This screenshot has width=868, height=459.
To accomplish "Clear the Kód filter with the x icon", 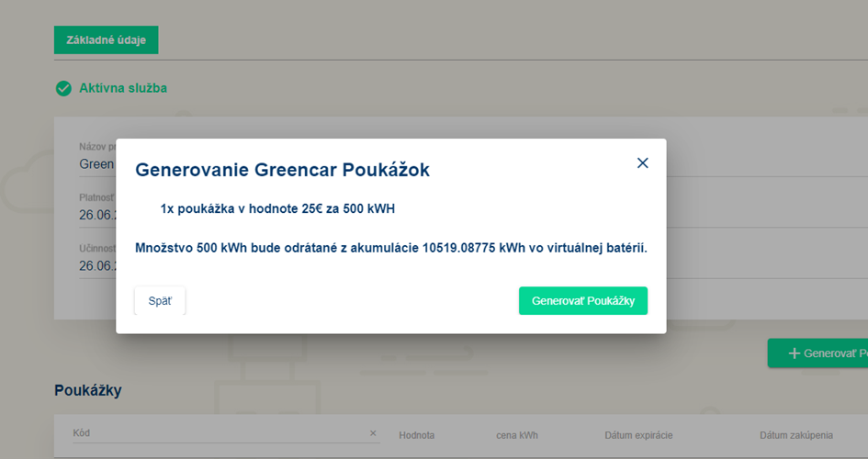I will pyautogui.click(x=373, y=433).
